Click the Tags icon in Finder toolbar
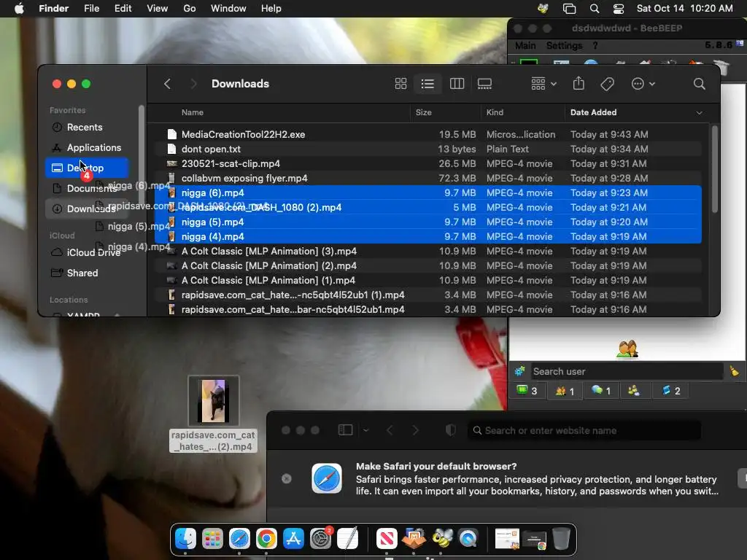 click(x=607, y=84)
